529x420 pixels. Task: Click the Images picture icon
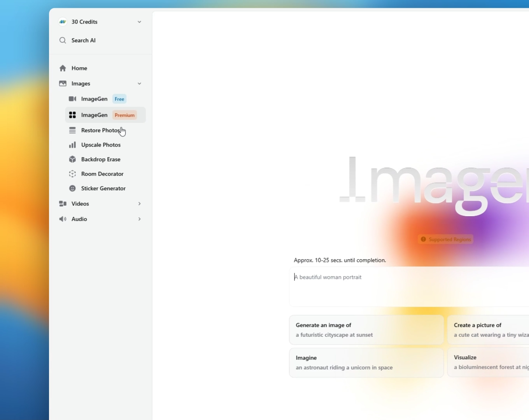coord(63,84)
